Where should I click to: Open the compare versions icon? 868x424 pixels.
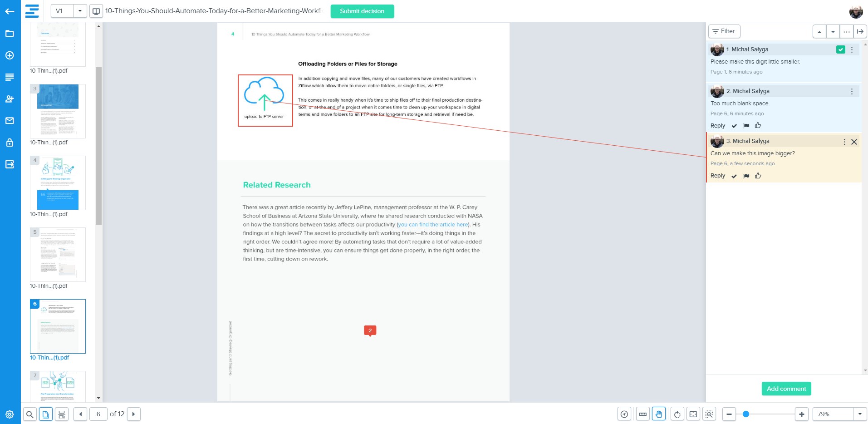point(96,11)
